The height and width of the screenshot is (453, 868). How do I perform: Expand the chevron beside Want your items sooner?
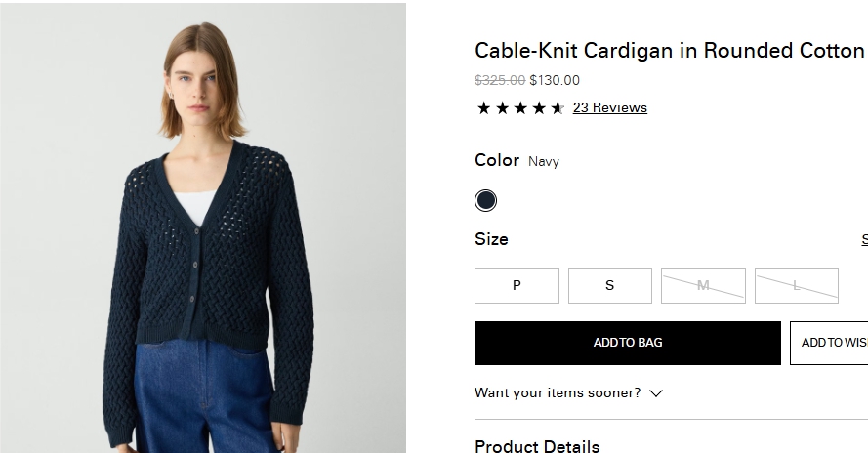656,393
